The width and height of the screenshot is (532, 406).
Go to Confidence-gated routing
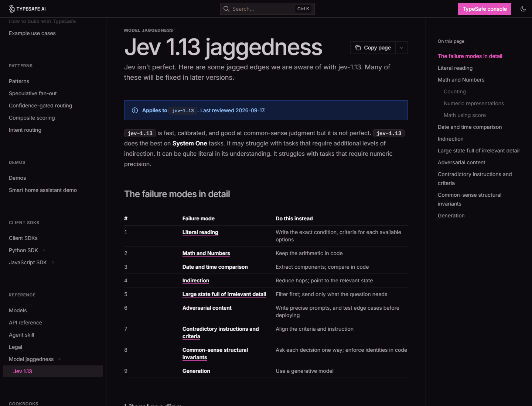pos(40,106)
